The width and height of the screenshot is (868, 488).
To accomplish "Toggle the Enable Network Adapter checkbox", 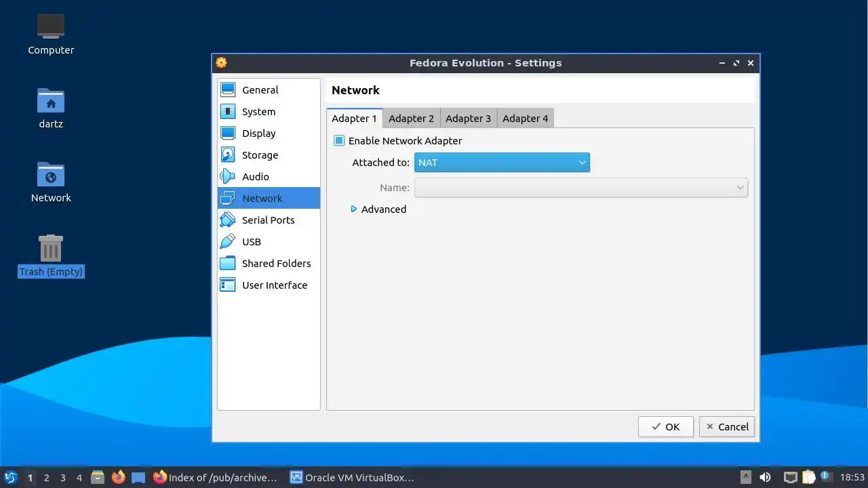I will (x=398, y=141).
